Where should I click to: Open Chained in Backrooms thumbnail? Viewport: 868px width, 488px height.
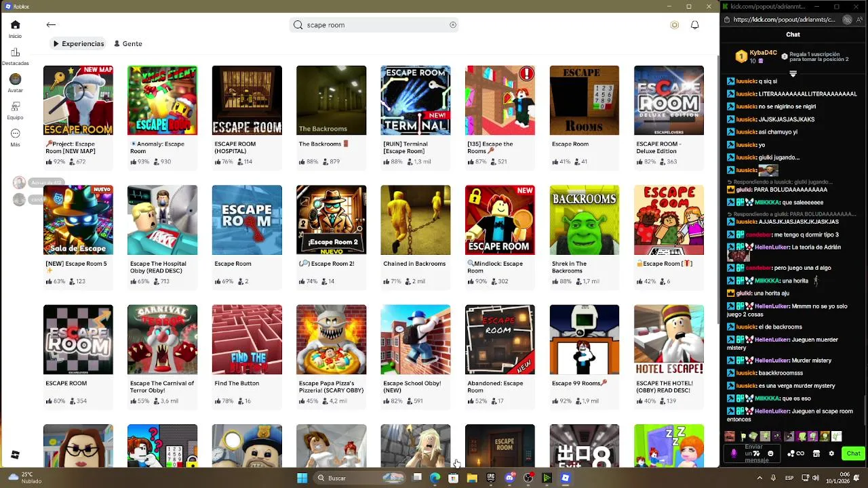click(416, 220)
